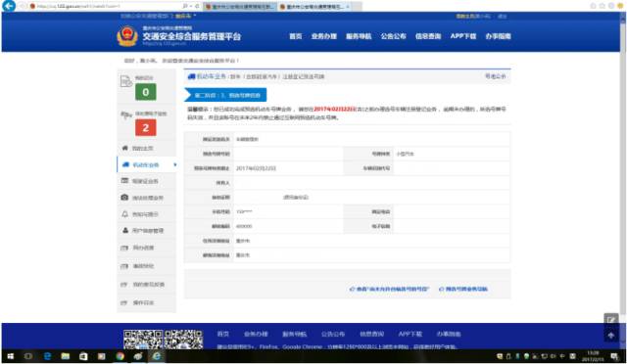Screen dimensions: 627x364
Task: Click the IE browser back arrow button
Action: click(9, 6)
